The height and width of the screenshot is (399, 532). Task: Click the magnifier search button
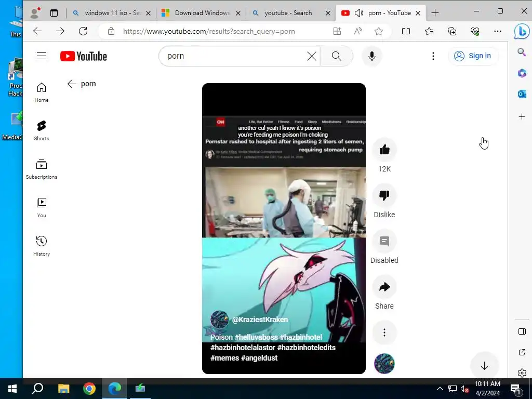pyautogui.click(x=336, y=56)
